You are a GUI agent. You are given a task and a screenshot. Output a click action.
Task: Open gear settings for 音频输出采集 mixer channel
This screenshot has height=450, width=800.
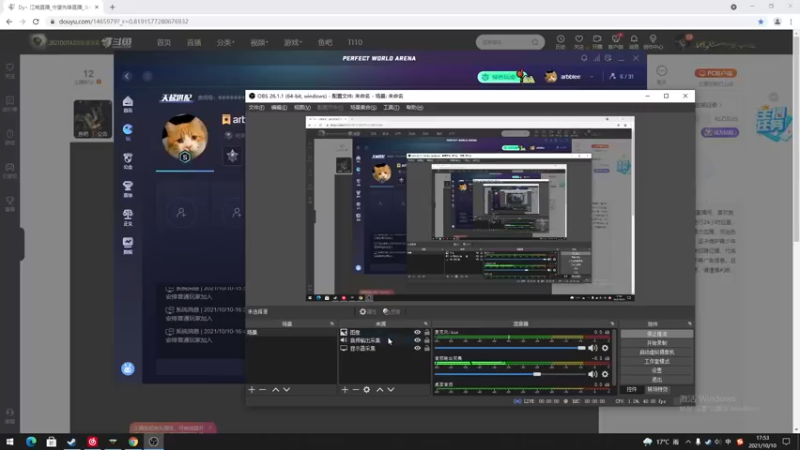605,374
